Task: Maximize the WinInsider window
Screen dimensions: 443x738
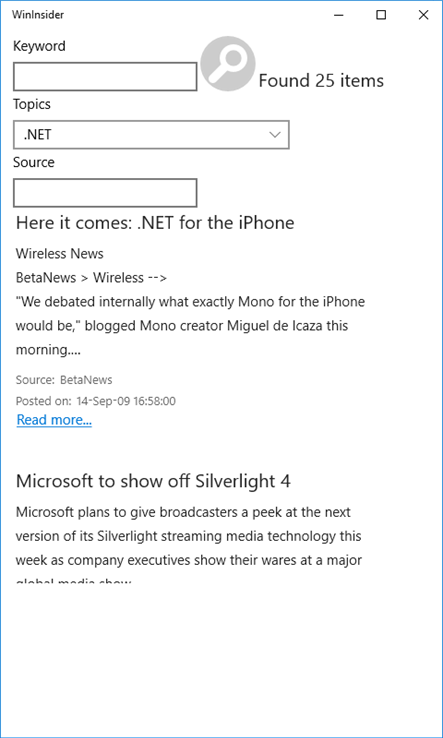Action: [x=381, y=15]
